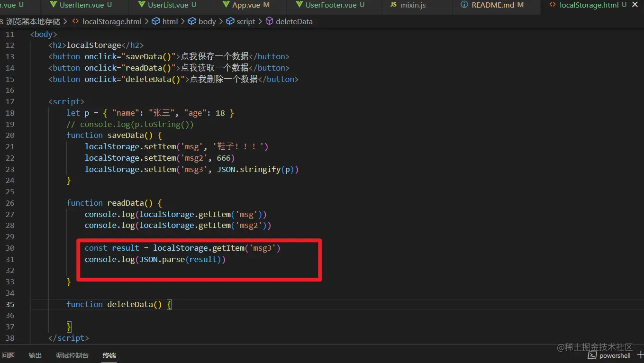Click function name saveData on line 20
Image resolution: width=644 pixels, height=363 pixels.
pyautogui.click(x=126, y=135)
